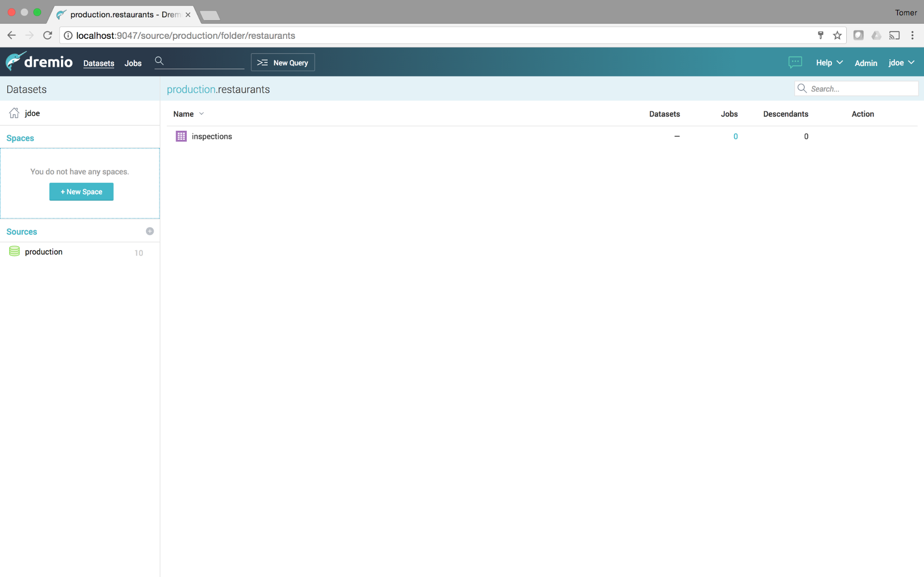Bookmark page with the star icon
This screenshot has height=577, width=924.
click(837, 36)
